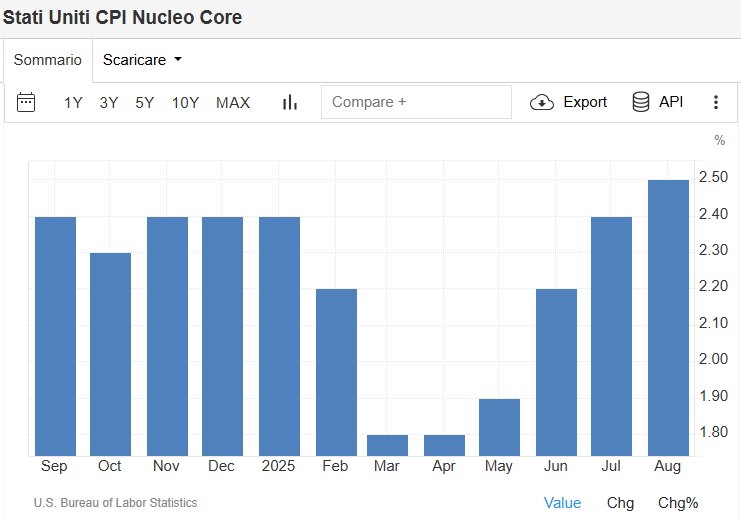Click the Apr bar in the chart
The height and width of the screenshot is (522, 741).
(444, 445)
